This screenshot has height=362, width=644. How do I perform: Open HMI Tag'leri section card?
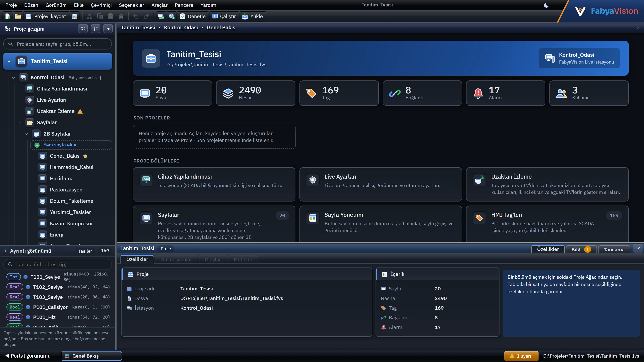[547, 224]
